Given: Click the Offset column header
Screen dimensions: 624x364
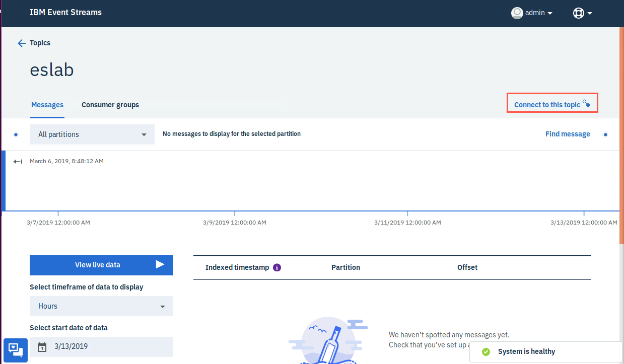Looking at the screenshot, I should [x=467, y=267].
